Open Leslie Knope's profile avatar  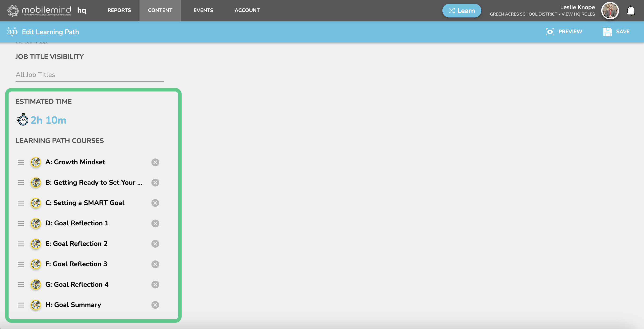610,10
